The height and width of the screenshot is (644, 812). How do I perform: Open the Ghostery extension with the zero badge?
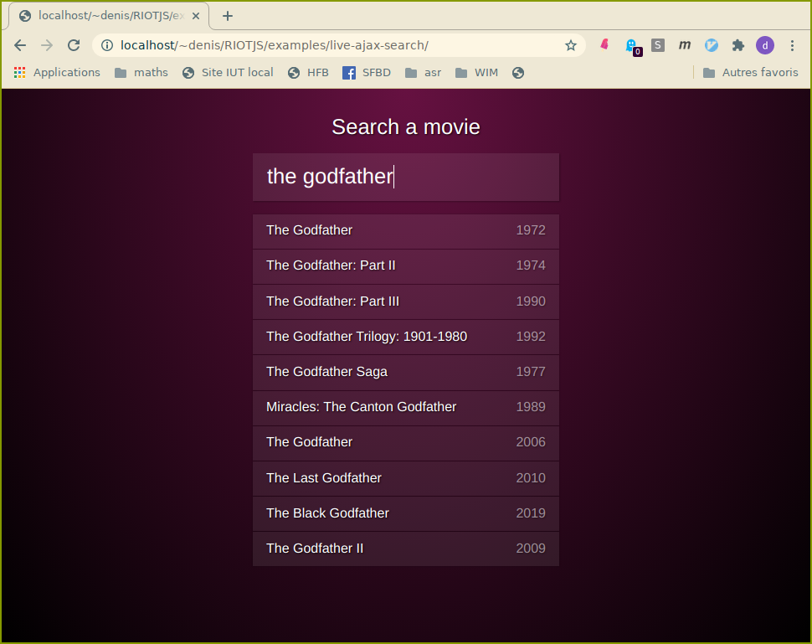coord(632,45)
